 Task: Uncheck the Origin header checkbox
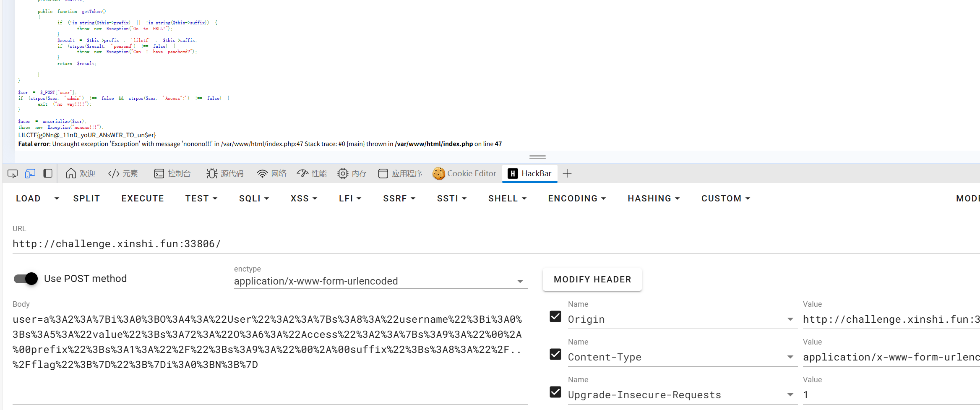(x=555, y=316)
